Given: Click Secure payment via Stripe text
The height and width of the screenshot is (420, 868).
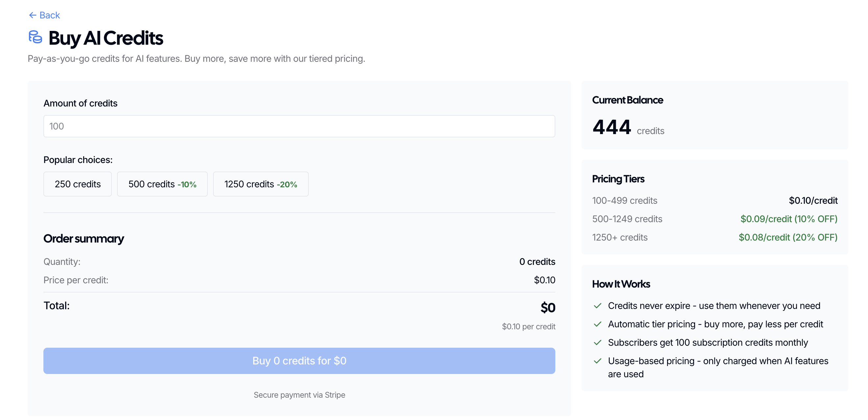Looking at the screenshot, I should click(x=299, y=395).
